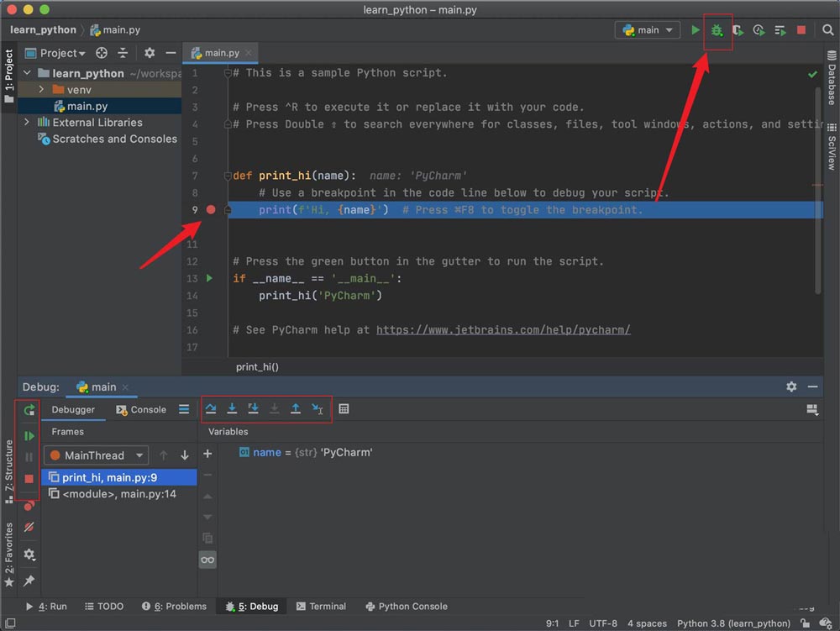Stop the debug session
The image size is (840, 631).
29,479
